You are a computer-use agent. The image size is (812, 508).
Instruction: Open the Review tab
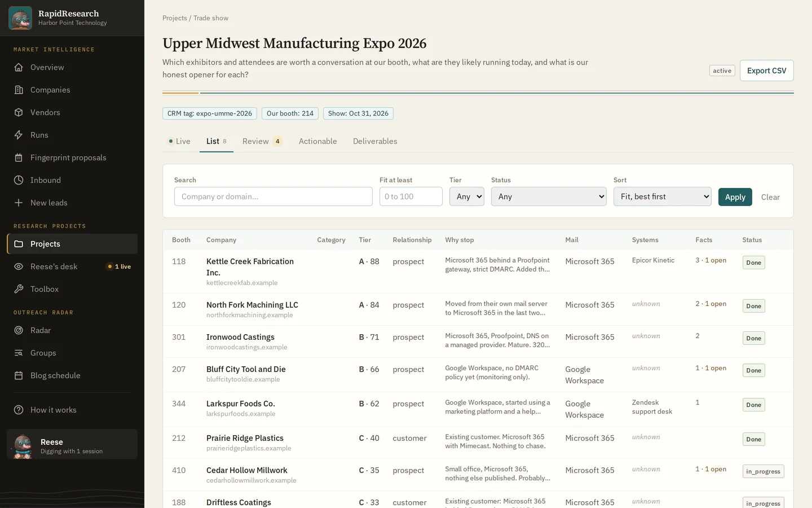(x=262, y=141)
